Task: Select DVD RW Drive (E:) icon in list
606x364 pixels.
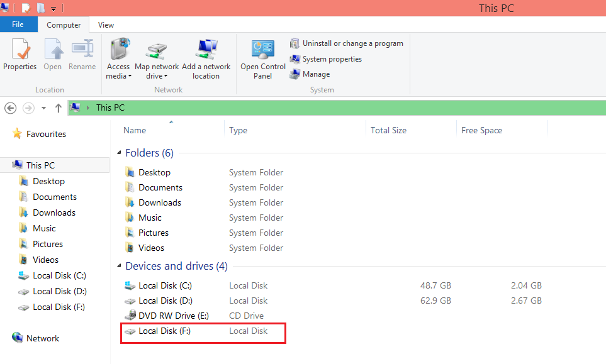Action: (x=131, y=316)
